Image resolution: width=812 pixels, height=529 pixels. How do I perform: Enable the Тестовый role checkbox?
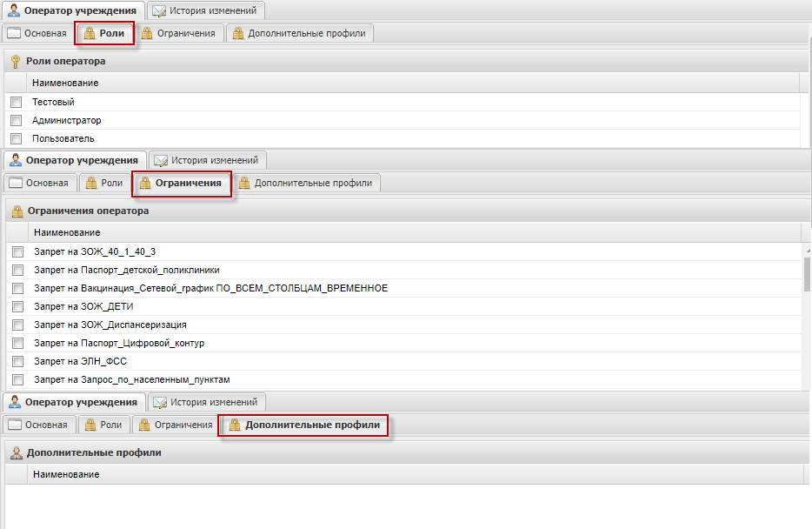(x=16, y=102)
